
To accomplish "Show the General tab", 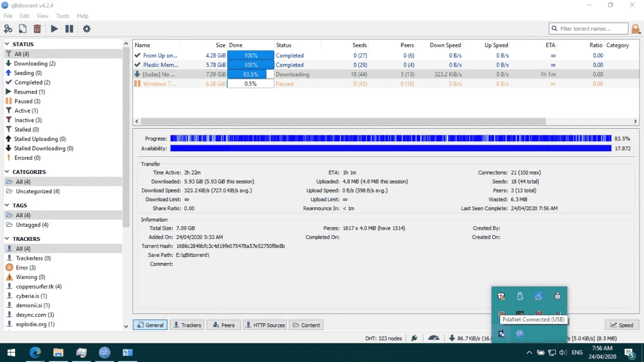I will point(150,325).
